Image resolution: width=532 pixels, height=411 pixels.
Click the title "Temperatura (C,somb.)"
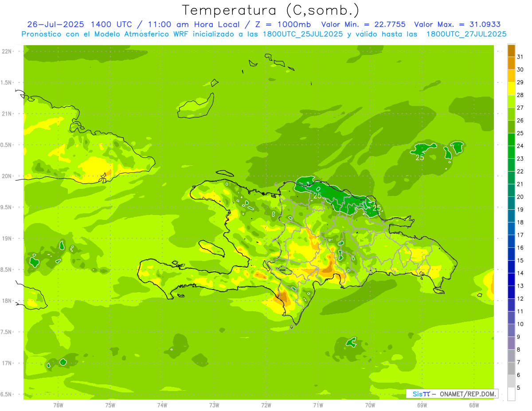[271, 10]
